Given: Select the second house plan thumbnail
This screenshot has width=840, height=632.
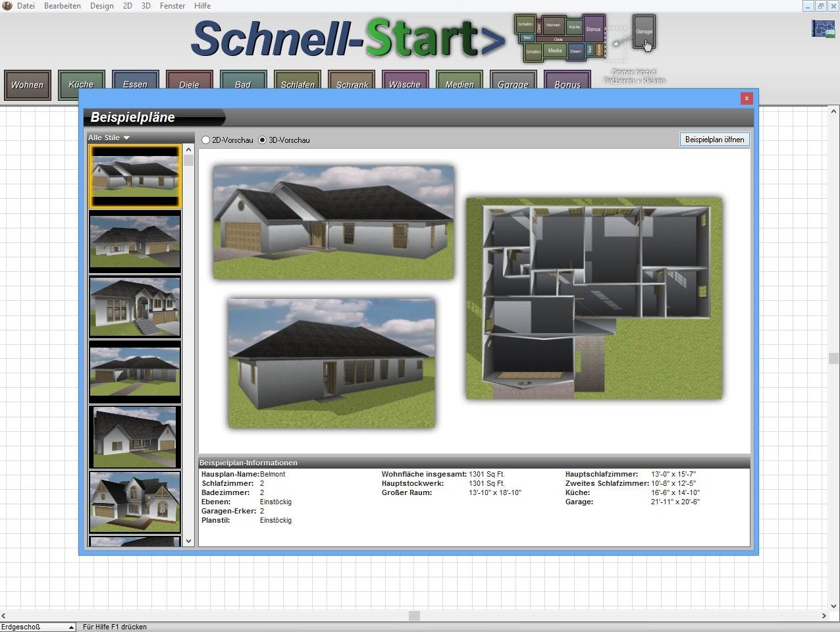Looking at the screenshot, I should [x=135, y=242].
